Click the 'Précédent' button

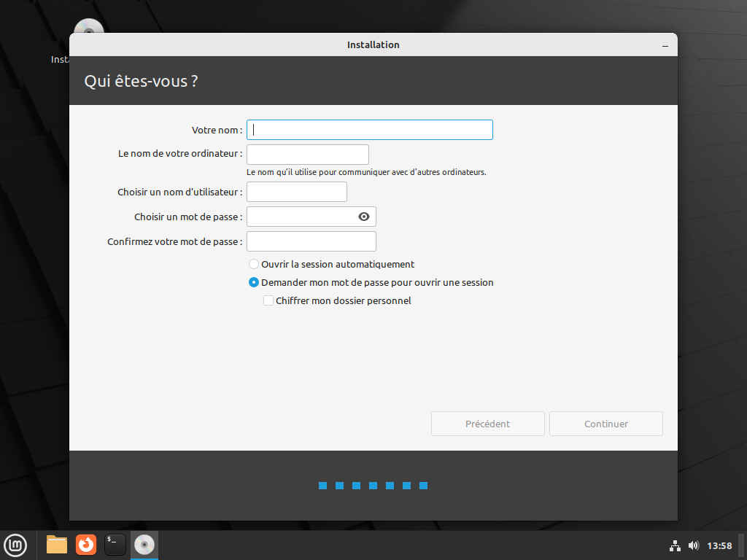(x=487, y=424)
